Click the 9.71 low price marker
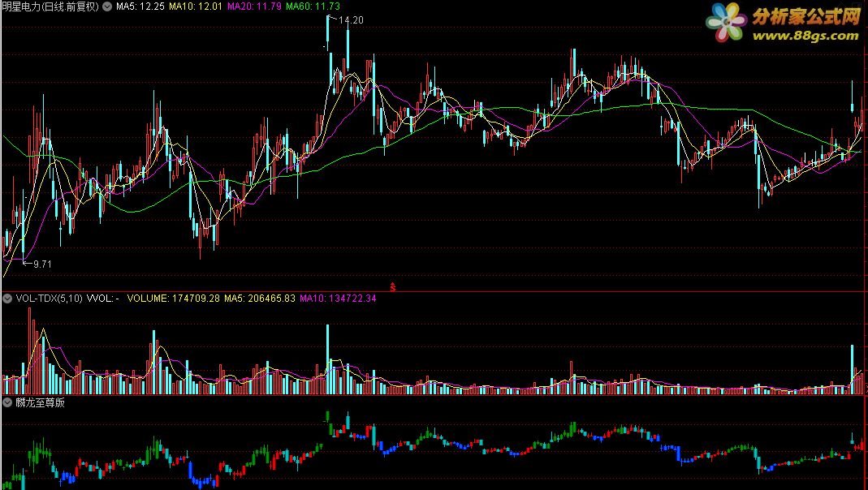This screenshot has height=490, width=868. tap(42, 264)
